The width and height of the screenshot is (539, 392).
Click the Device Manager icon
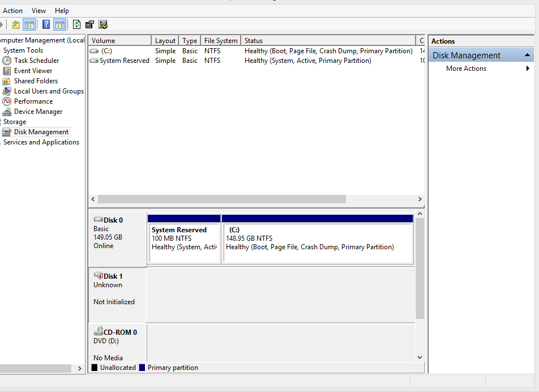tap(7, 112)
